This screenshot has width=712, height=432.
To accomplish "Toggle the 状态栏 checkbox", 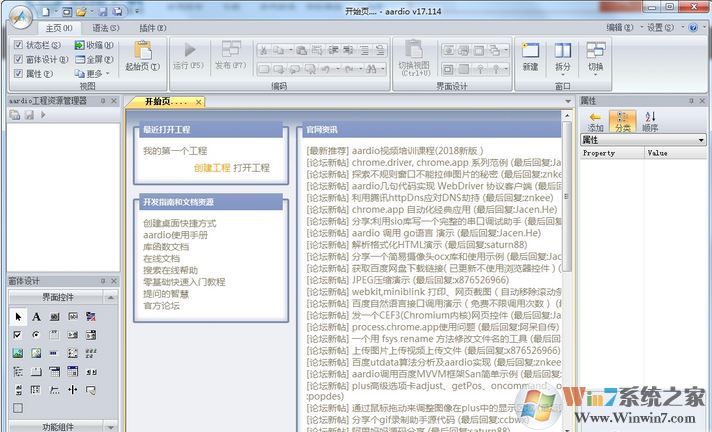I will (18, 45).
